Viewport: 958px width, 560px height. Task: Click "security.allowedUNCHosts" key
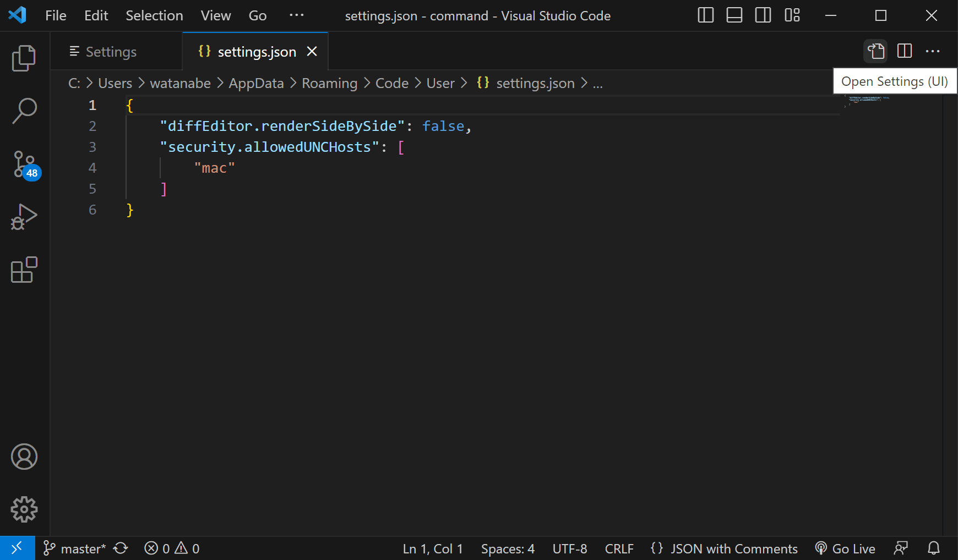(270, 147)
